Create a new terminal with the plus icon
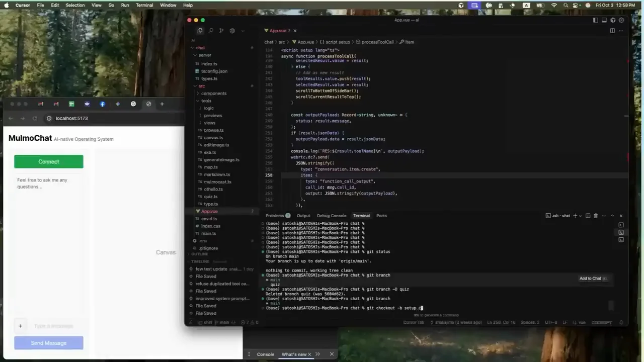Viewport: 644px width, 362px height. [x=575, y=216]
